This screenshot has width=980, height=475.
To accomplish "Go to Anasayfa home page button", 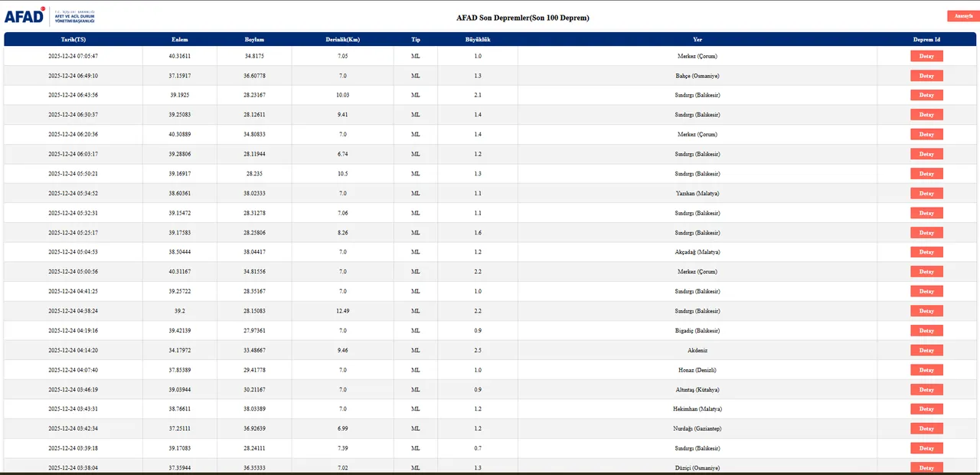I will (x=962, y=16).
